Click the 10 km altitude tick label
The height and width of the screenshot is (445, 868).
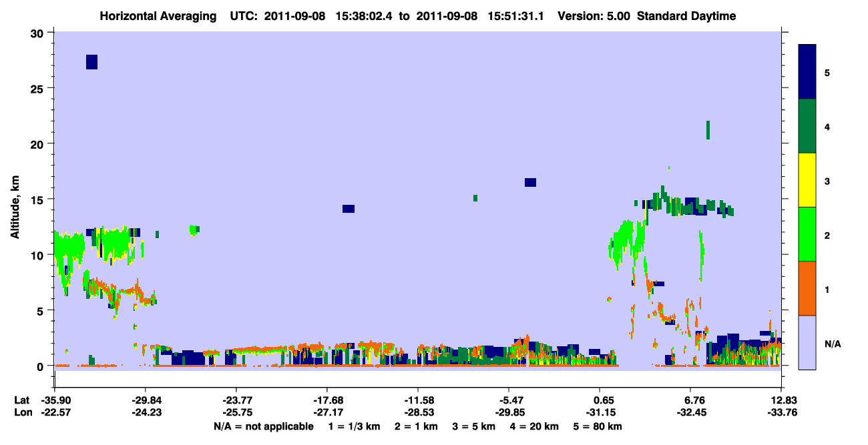coord(37,255)
